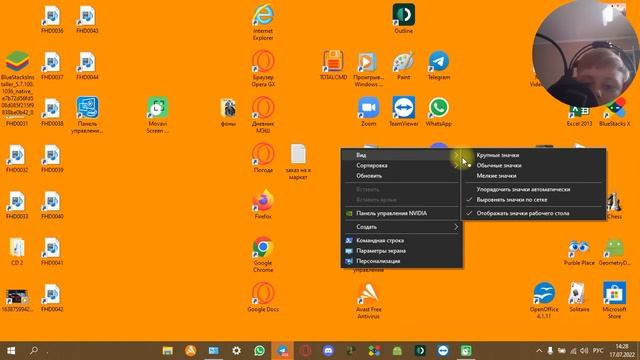Viewport: 640px width, 360px height.
Task: Switch РУС input language indicator
Action: (x=598, y=351)
